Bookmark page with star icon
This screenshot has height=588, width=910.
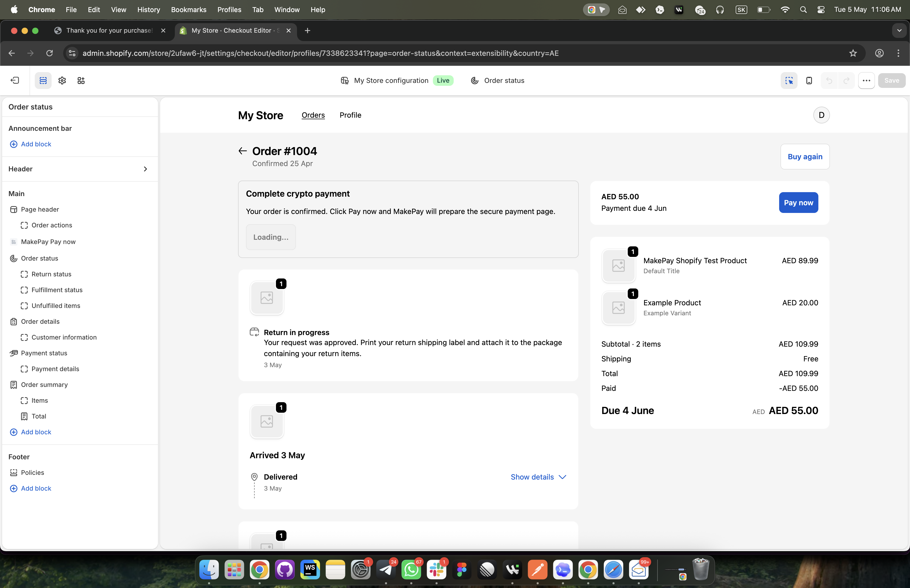853,53
